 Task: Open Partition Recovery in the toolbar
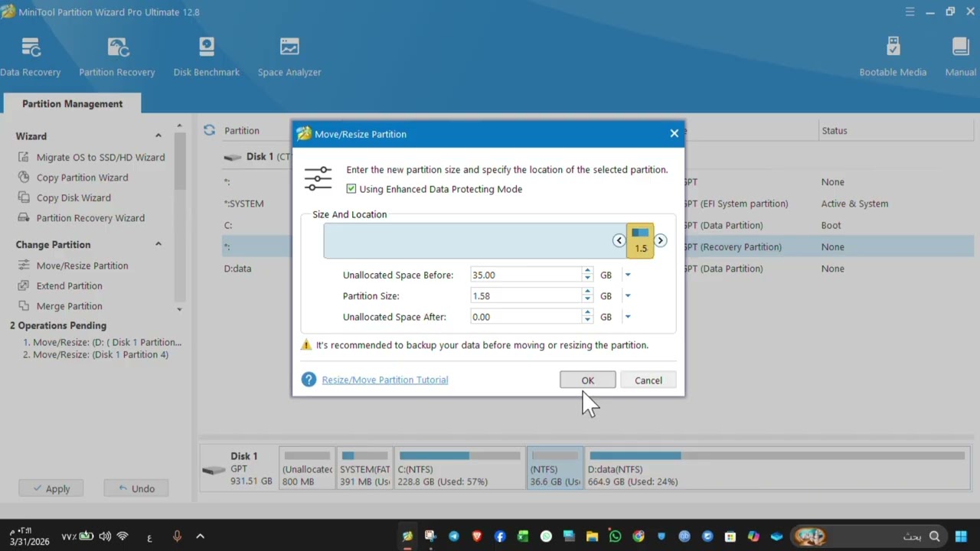(x=117, y=57)
